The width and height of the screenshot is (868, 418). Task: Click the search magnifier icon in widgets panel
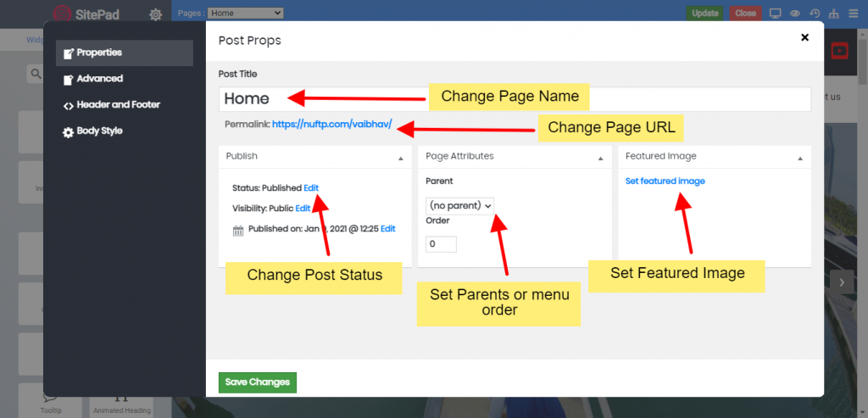click(36, 75)
